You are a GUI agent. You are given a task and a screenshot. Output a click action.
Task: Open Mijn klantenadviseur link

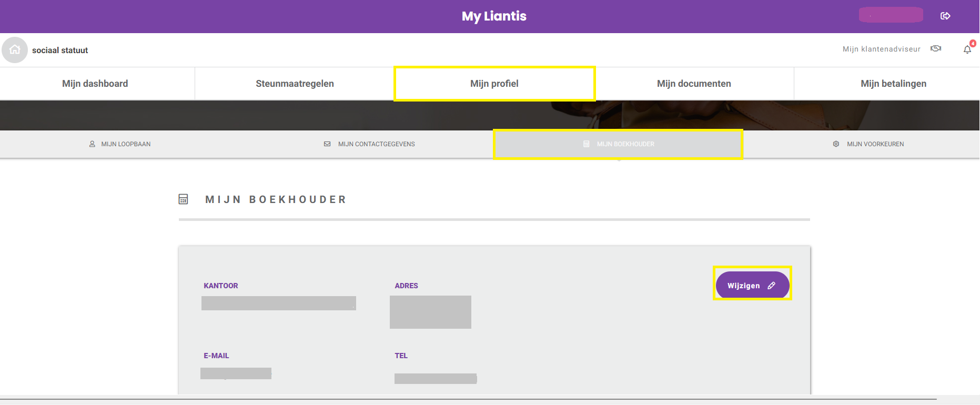click(882, 49)
